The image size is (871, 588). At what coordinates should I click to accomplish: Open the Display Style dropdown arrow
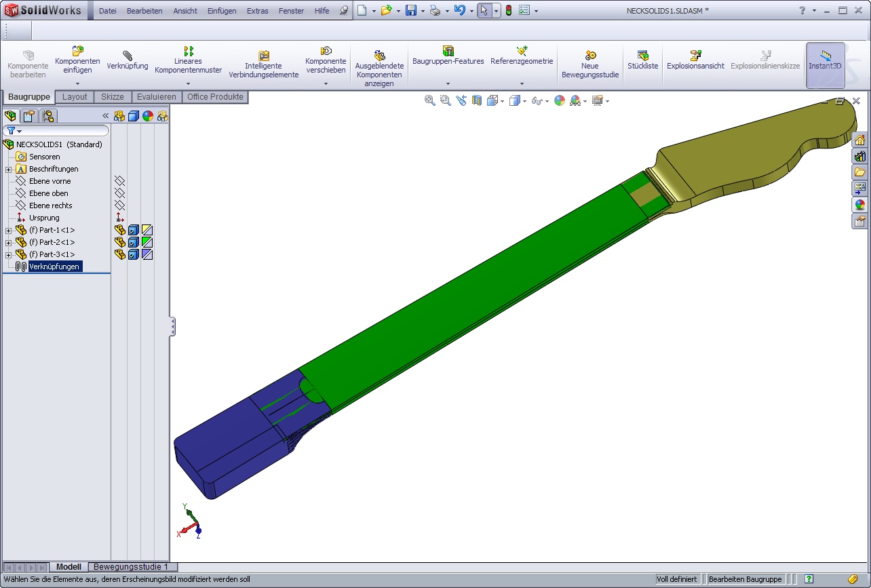coord(526,101)
